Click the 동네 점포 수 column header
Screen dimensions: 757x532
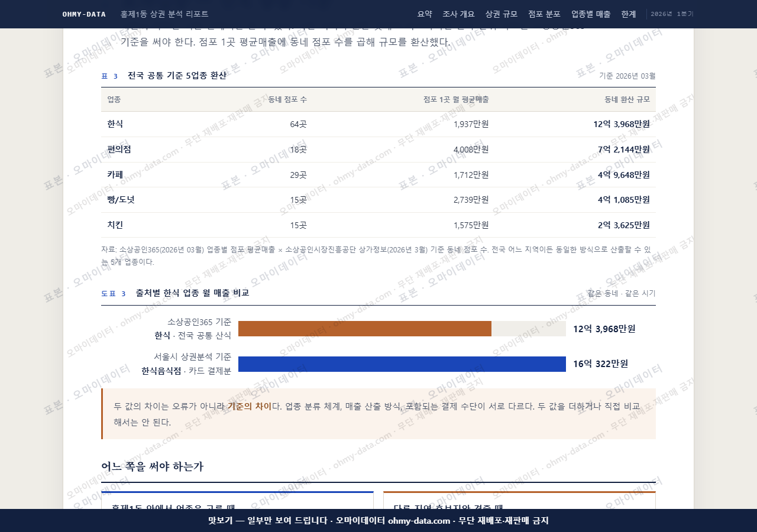click(x=287, y=99)
